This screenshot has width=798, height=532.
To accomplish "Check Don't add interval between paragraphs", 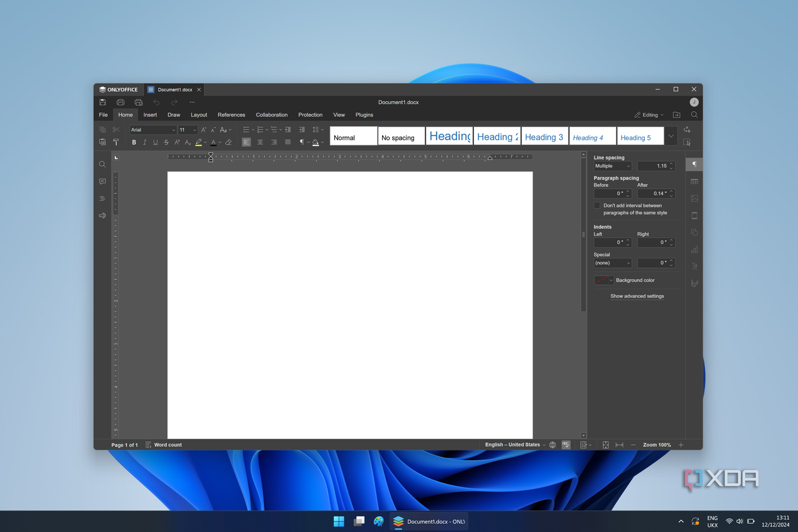I will pos(597,205).
